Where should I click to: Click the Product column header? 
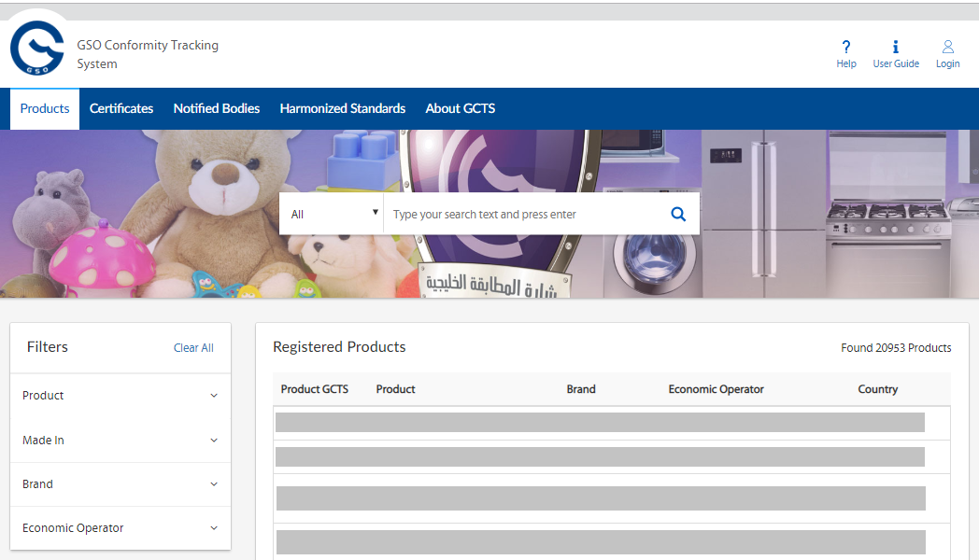[x=395, y=389]
